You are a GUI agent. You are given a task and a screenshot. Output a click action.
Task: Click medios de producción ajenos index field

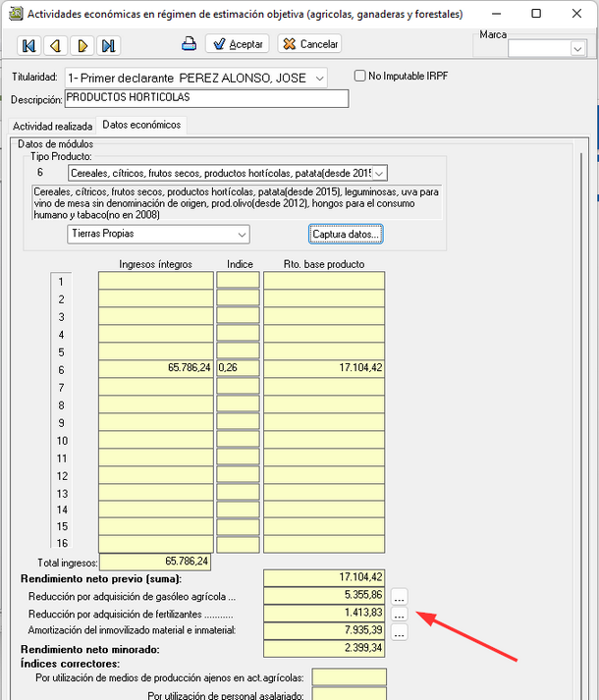(349, 677)
